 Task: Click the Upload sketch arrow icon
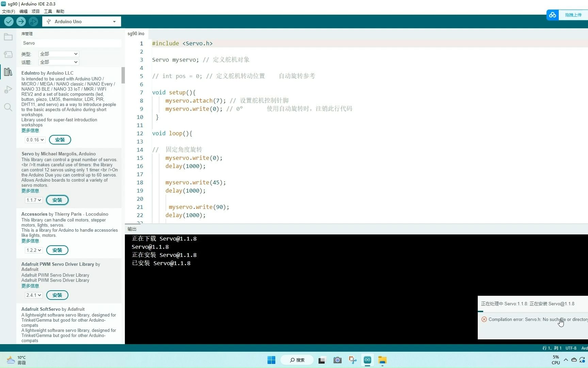(21, 21)
